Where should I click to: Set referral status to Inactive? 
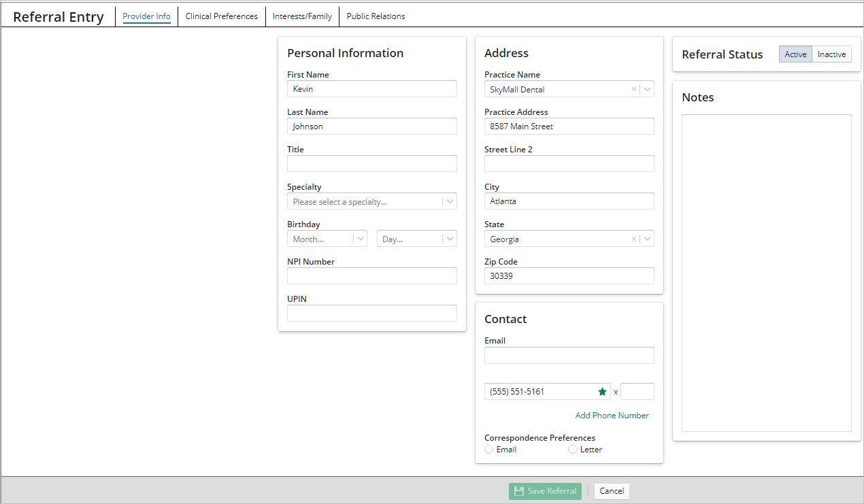(x=831, y=54)
